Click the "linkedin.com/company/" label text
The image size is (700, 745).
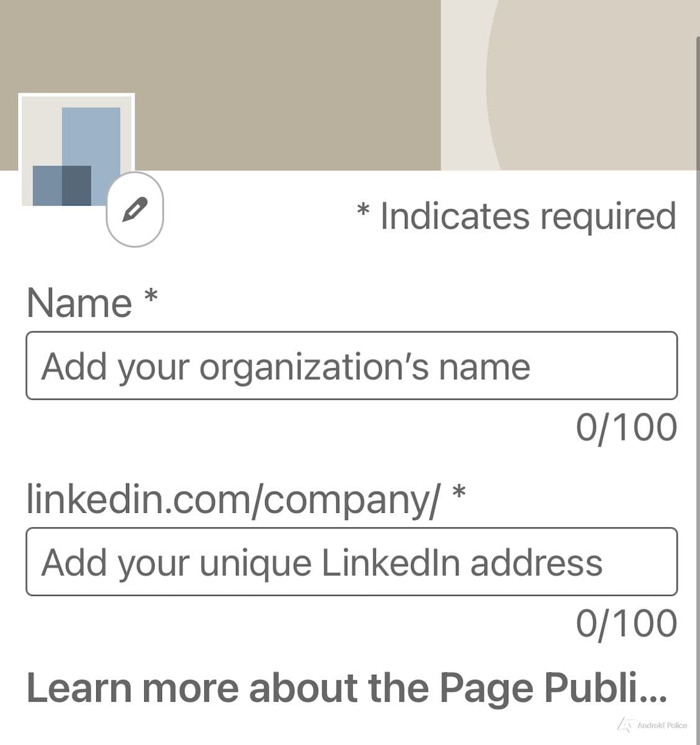click(232, 500)
